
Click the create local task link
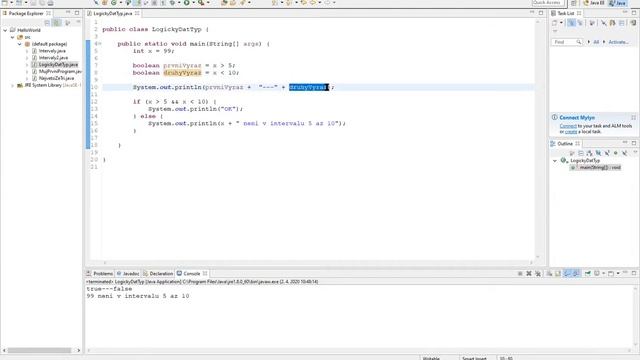571,132
